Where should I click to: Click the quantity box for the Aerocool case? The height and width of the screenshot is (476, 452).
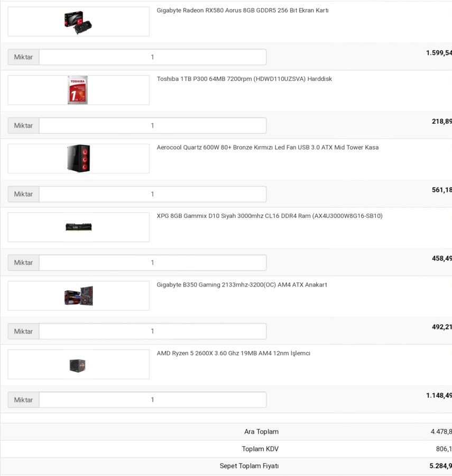[x=153, y=194]
